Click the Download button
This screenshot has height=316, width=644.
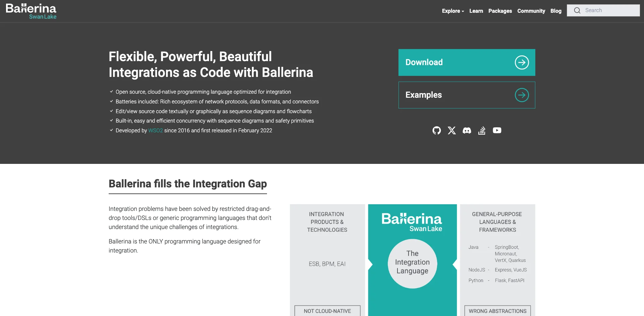point(467,62)
